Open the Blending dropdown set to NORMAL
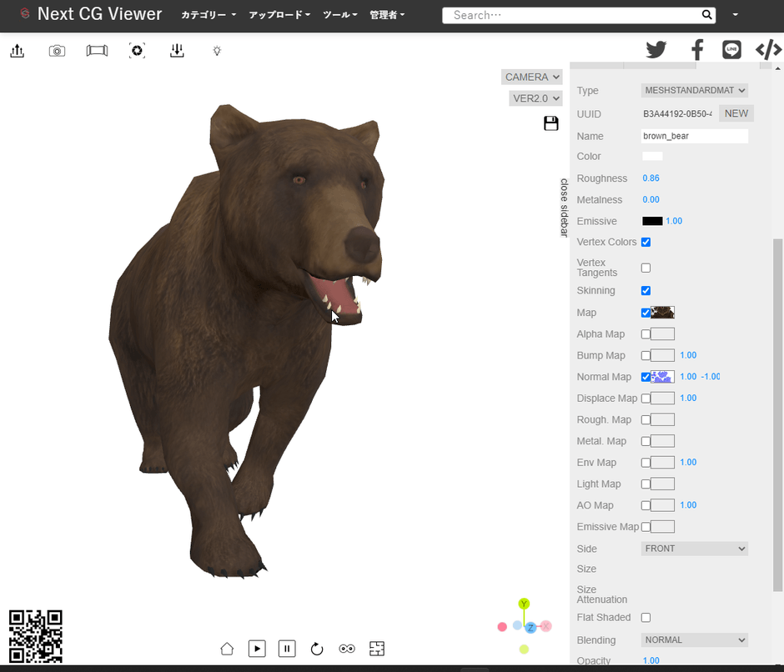The height and width of the screenshot is (672, 784). [694, 639]
